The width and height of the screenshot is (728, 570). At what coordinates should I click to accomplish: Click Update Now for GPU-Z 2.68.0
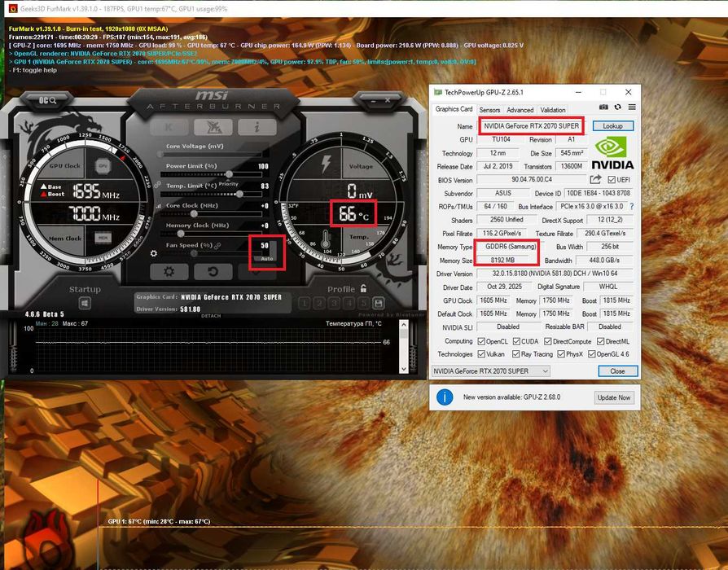pos(614,397)
